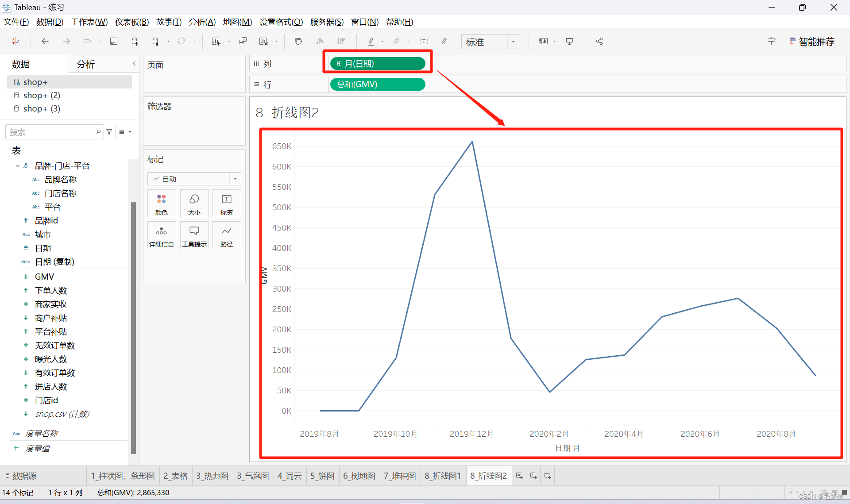Click the Duplicate sheet icon
This screenshot has width=850, height=504.
(x=243, y=41)
